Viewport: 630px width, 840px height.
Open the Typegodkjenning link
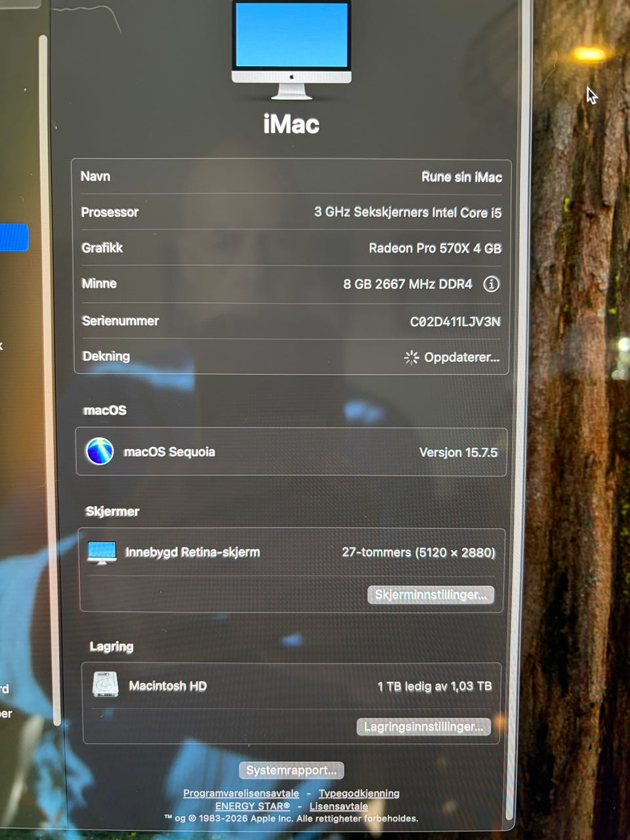pyautogui.click(x=359, y=793)
